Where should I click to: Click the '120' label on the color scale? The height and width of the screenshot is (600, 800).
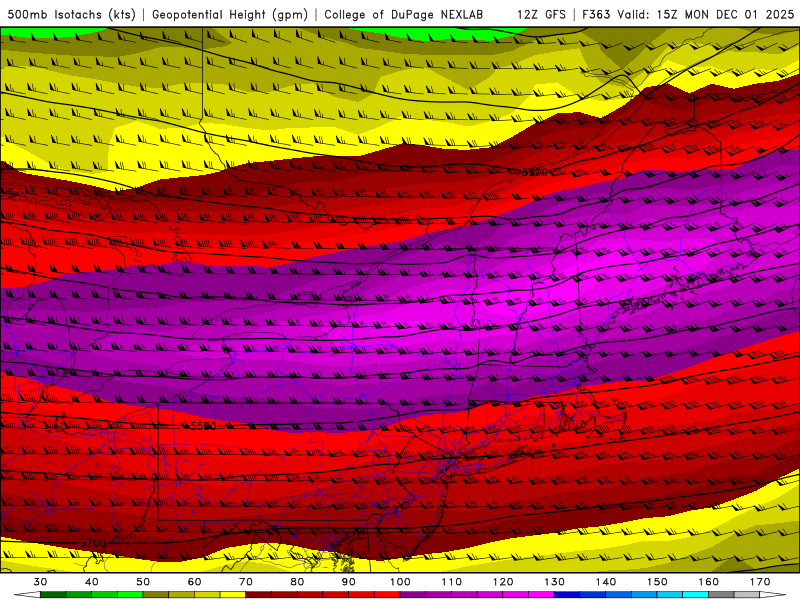(x=503, y=582)
